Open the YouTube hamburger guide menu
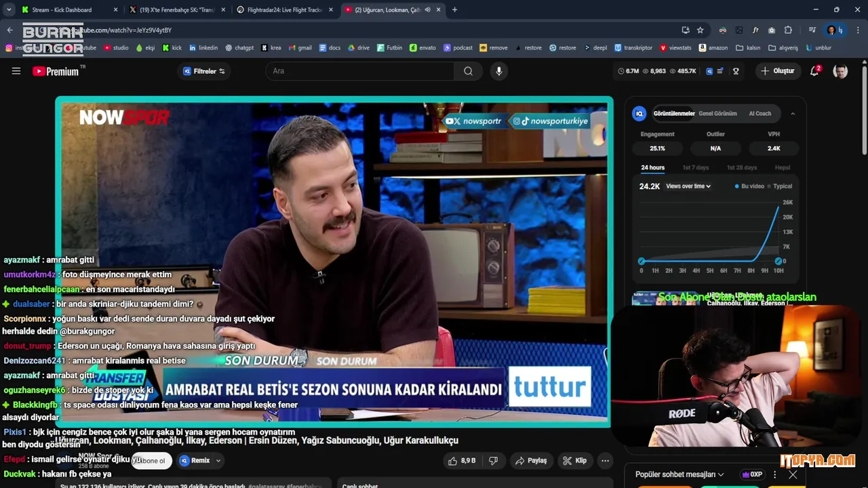 click(x=16, y=71)
